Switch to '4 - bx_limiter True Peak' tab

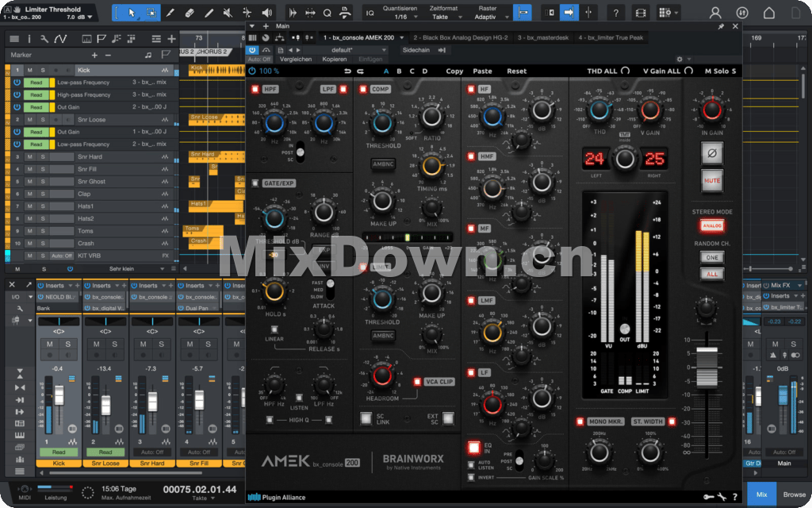click(611, 37)
